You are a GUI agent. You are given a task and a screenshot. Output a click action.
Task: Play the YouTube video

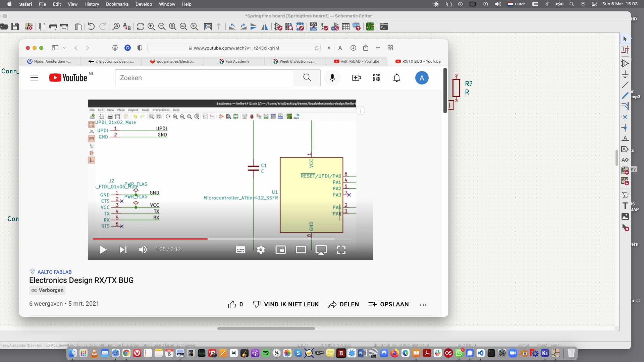(103, 250)
